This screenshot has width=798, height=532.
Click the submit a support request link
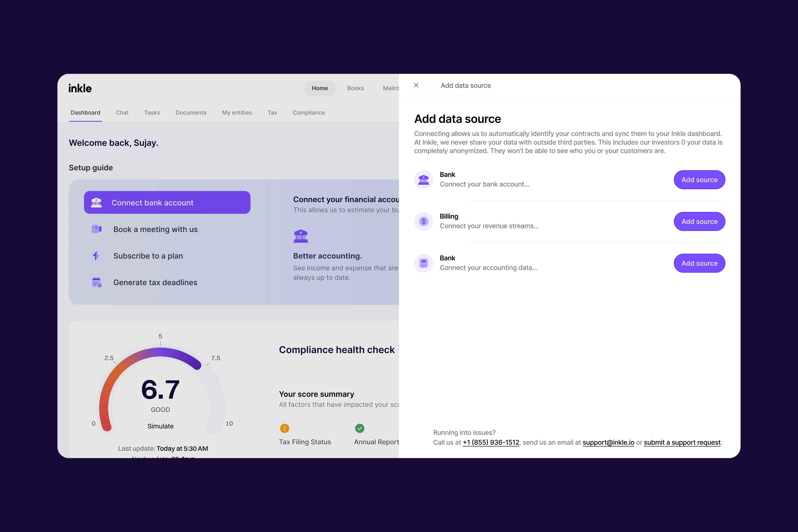point(682,442)
